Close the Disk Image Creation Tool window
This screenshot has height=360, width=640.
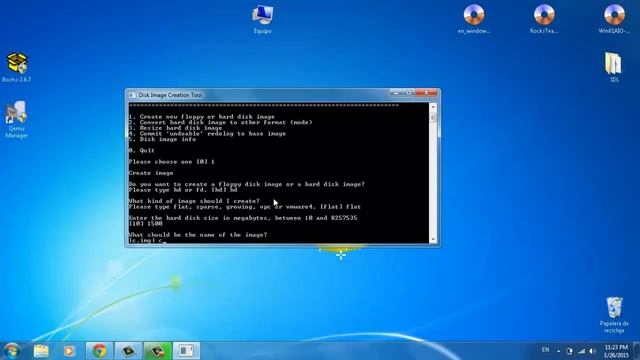click(427, 93)
